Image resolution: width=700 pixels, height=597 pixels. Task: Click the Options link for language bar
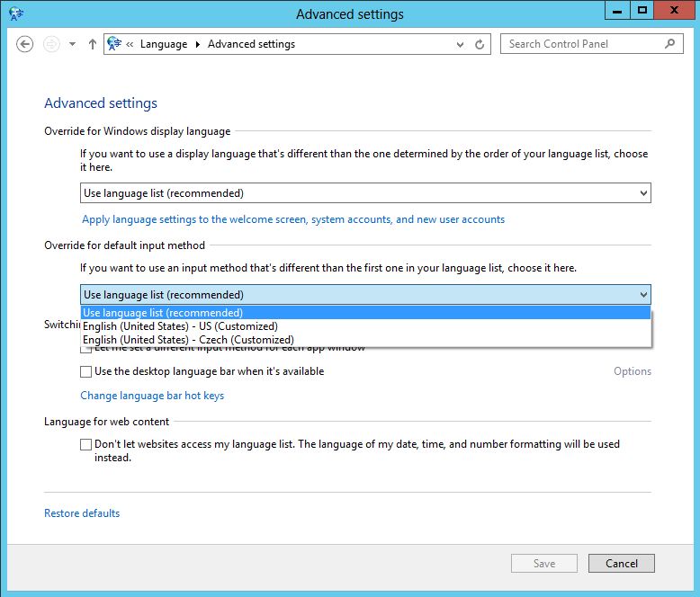pyautogui.click(x=633, y=371)
